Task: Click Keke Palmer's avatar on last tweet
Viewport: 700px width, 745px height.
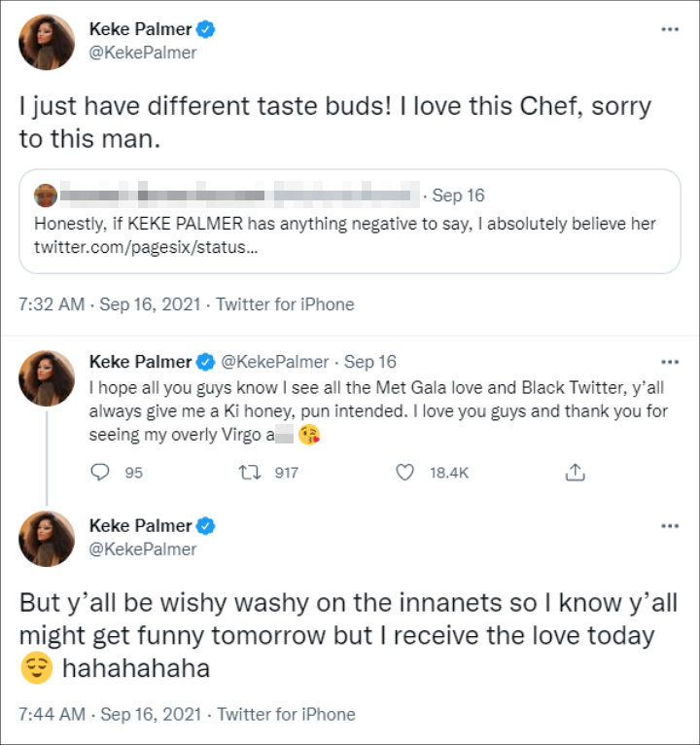Action: click(47, 538)
